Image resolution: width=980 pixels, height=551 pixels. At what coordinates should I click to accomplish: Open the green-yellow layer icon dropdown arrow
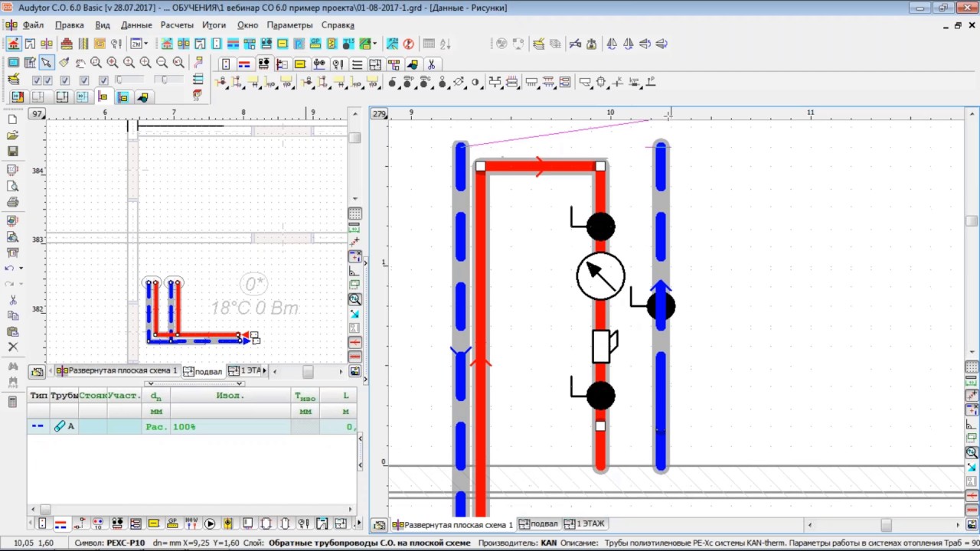[x=374, y=44]
